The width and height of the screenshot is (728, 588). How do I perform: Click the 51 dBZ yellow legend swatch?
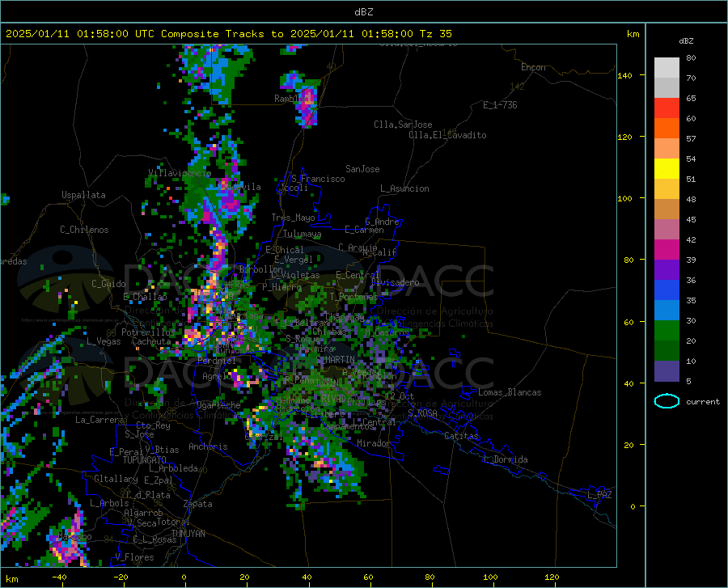[667, 169]
